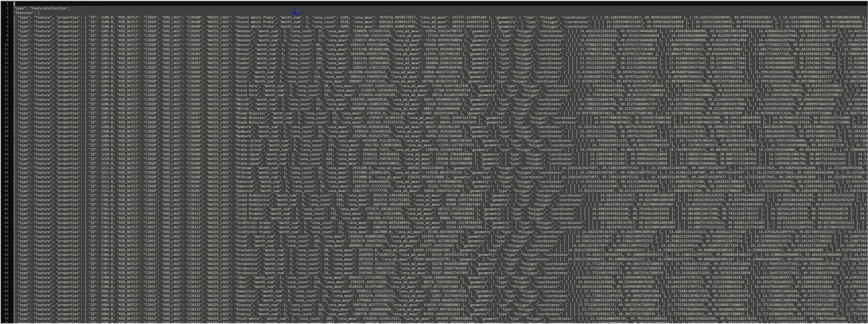The height and width of the screenshot is (324, 868).
Task: Click "Kutná Hora" on line 19
Action: (x=247, y=86)
